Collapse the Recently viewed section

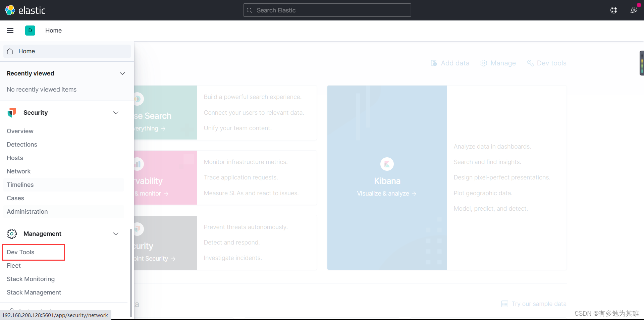click(122, 73)
